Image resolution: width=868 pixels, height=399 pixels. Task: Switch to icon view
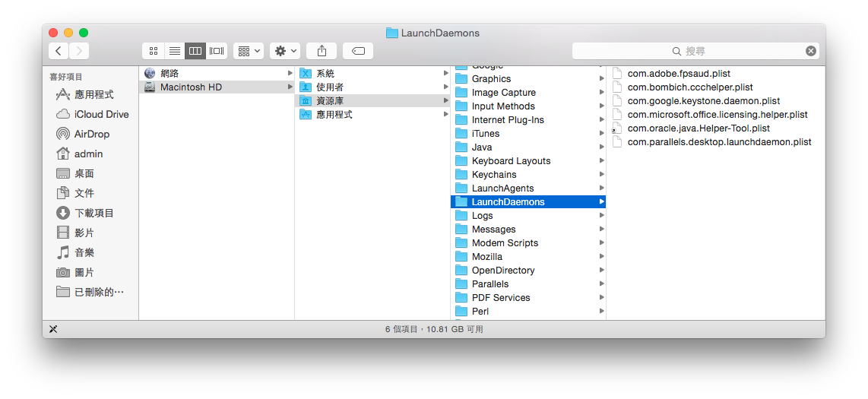tap(154, 51)
